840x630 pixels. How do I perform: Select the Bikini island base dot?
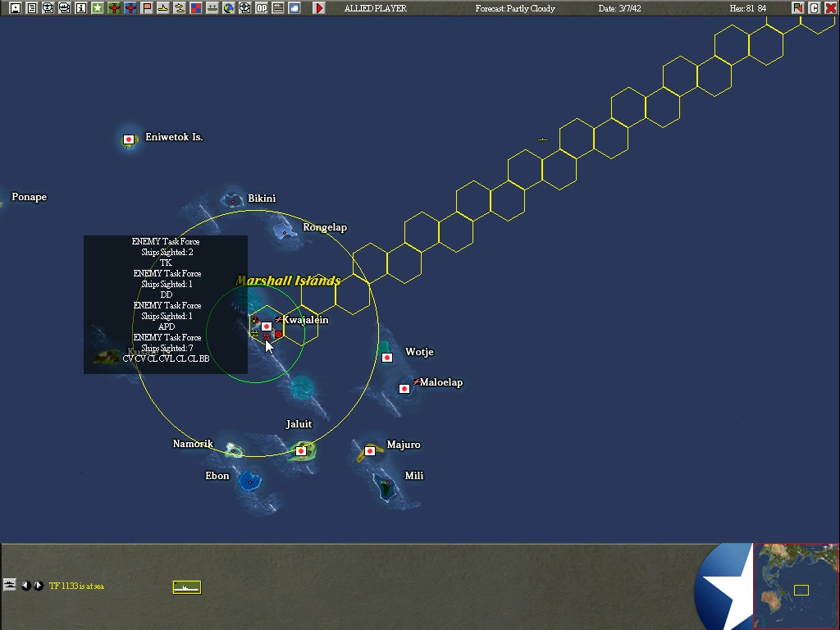tap(232, 202)
